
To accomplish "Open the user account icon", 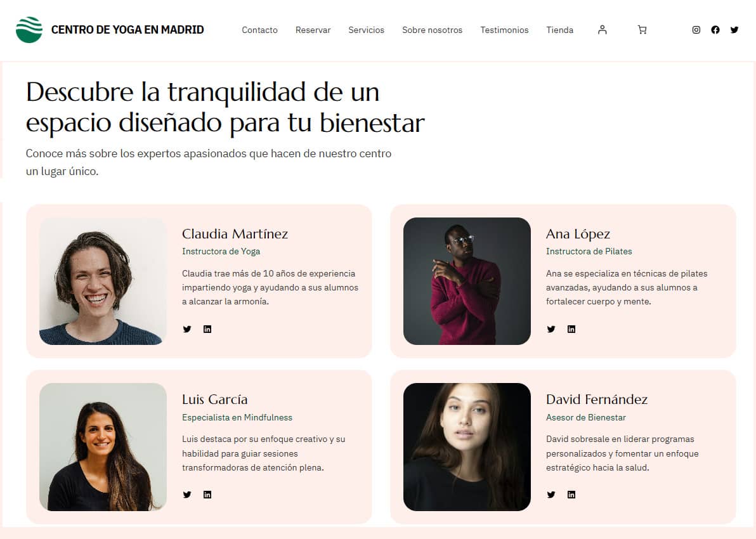I will pyautogui.click(x=602, y=30).
